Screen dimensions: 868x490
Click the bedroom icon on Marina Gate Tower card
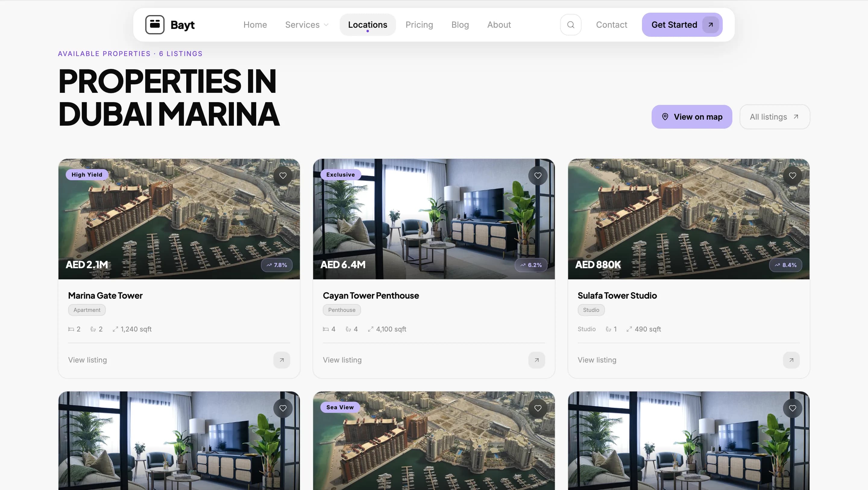[x=71, y=329]
